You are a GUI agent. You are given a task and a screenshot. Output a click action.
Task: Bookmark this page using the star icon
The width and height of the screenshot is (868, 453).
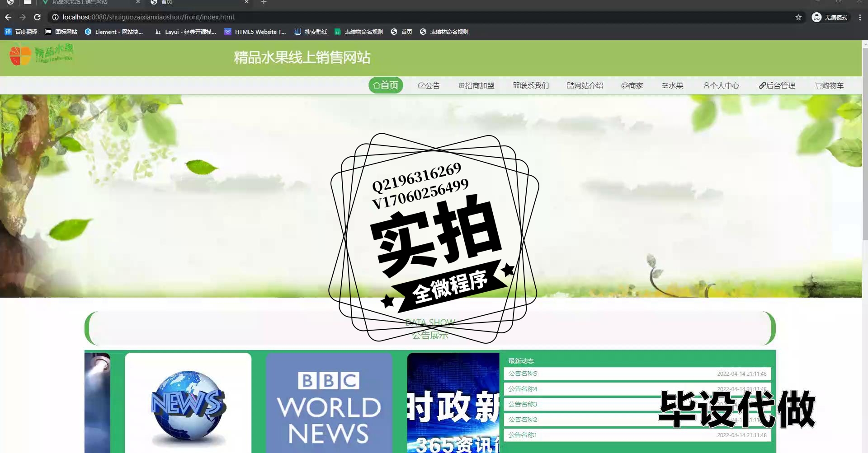pos(798,17)
